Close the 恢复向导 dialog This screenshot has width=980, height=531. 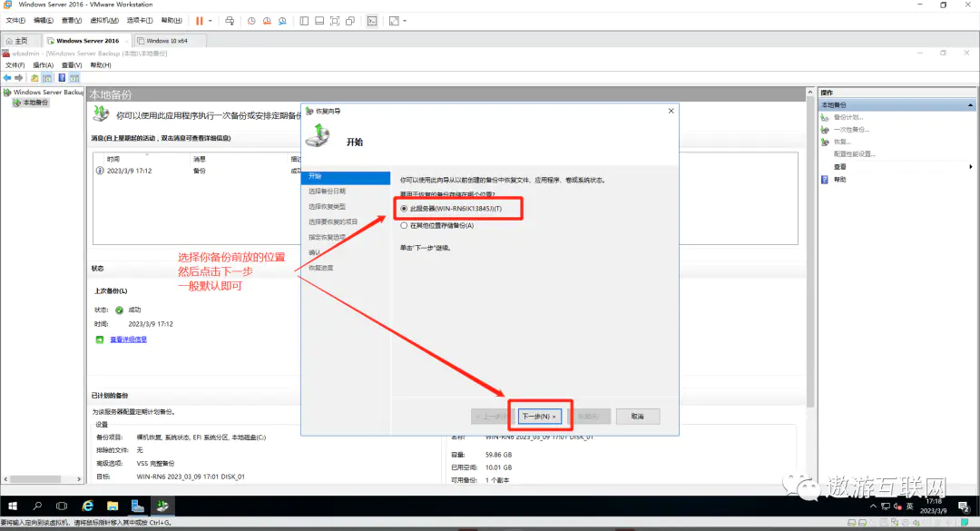[671, 111]
